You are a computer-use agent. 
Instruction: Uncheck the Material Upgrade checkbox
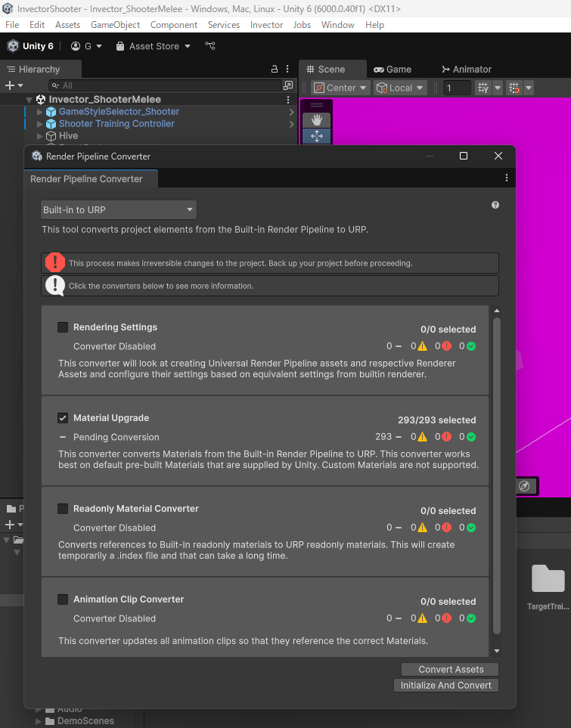tap(63, 418)
